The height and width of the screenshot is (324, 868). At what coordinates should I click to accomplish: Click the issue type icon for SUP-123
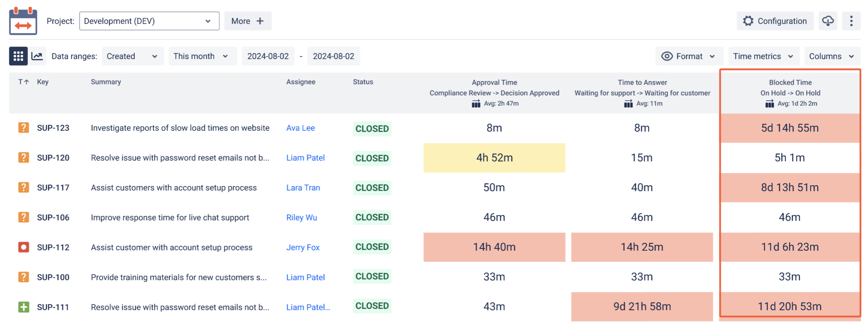point(24,128)
